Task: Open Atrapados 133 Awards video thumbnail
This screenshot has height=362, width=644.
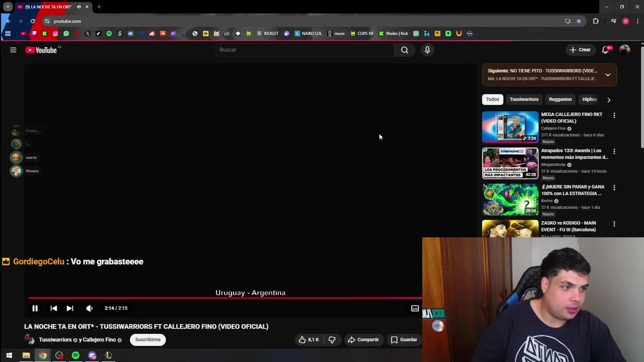Action: (x=510, y=163)
